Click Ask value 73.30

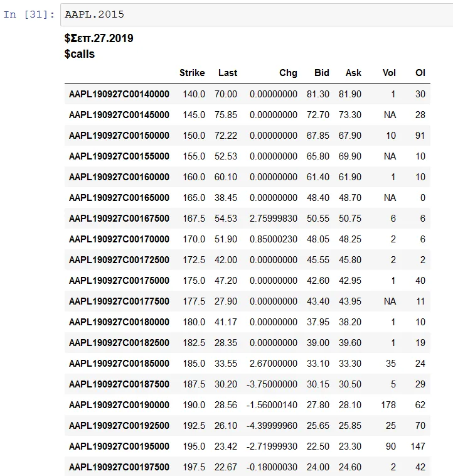click(x=350, y=115)
